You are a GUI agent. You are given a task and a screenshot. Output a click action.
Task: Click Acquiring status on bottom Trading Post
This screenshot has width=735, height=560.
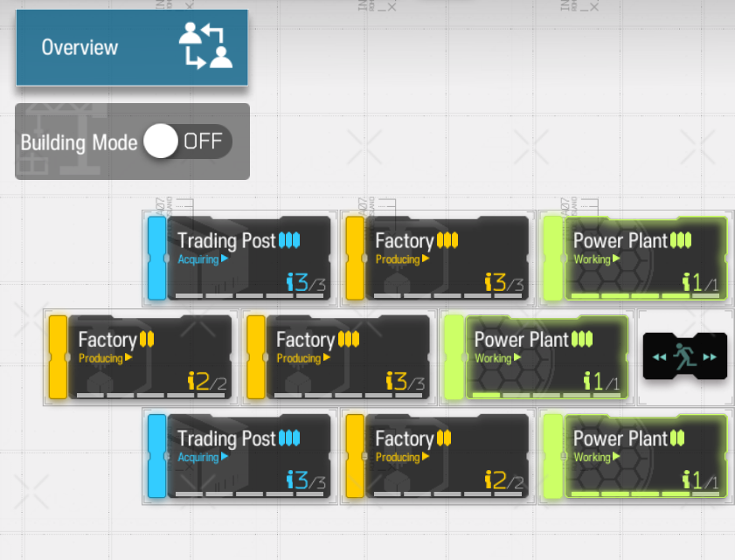[203, 457]
